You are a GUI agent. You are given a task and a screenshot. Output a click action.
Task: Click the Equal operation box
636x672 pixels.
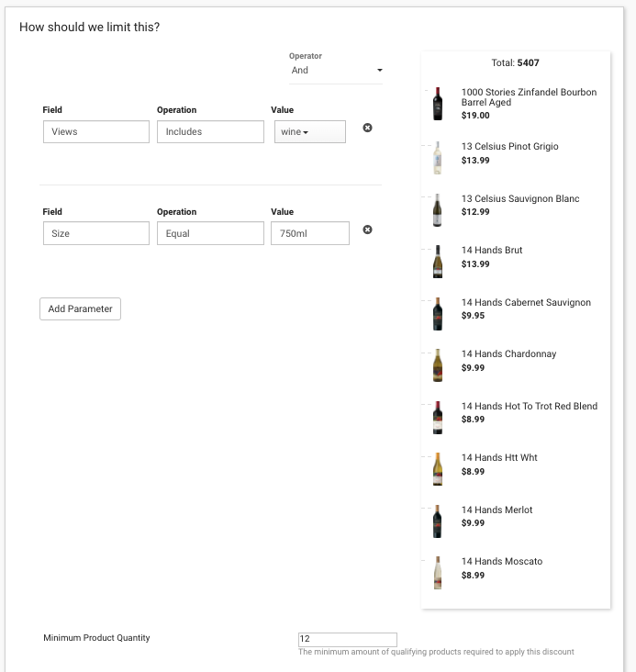(x=210, y=233)
